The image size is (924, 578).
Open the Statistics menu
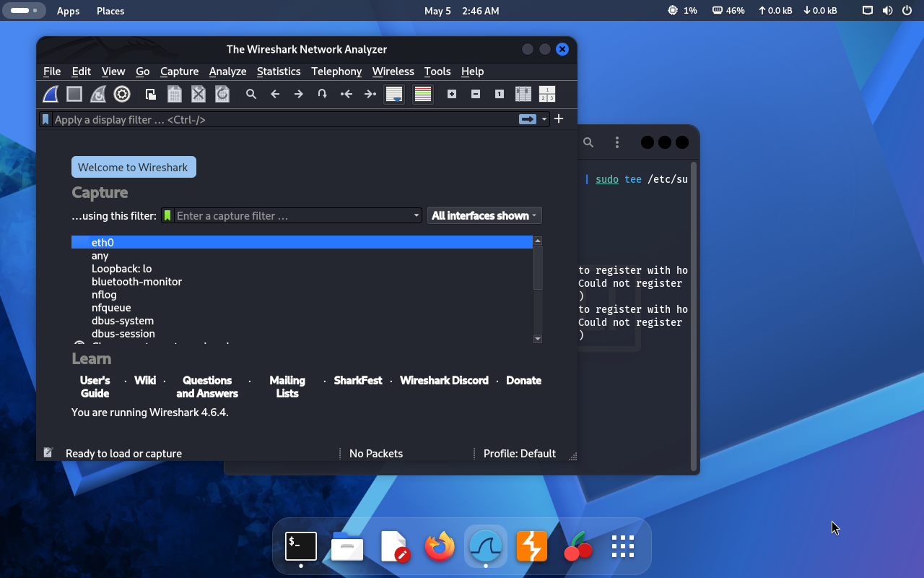click(x=279, y=72)
